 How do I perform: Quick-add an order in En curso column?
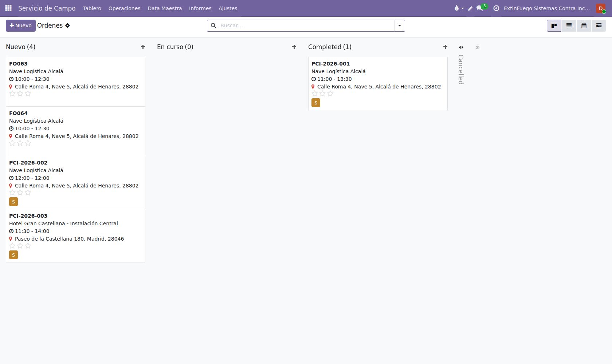tap(294, 47)
